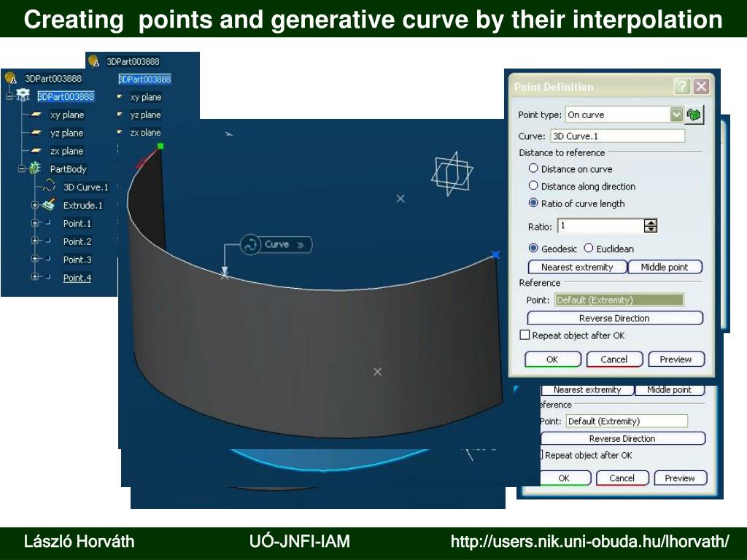Click OK in the background dialog
The width and height of the screenshot is (747, 560).
tap(564, 478)
